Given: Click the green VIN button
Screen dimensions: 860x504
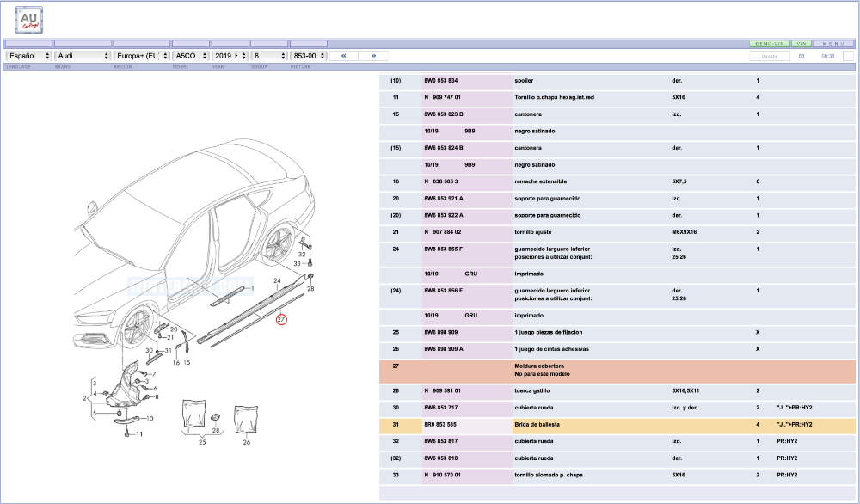Looking at the screenshot, I should (x=801, y=43).
